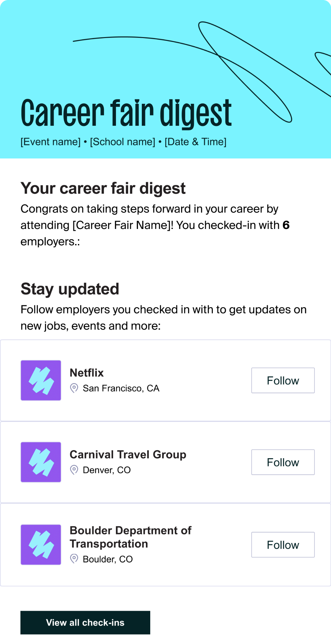331x644 pixels.
Task: Click the location pin beside Denver, CO
Action: [x=74, y=470]
